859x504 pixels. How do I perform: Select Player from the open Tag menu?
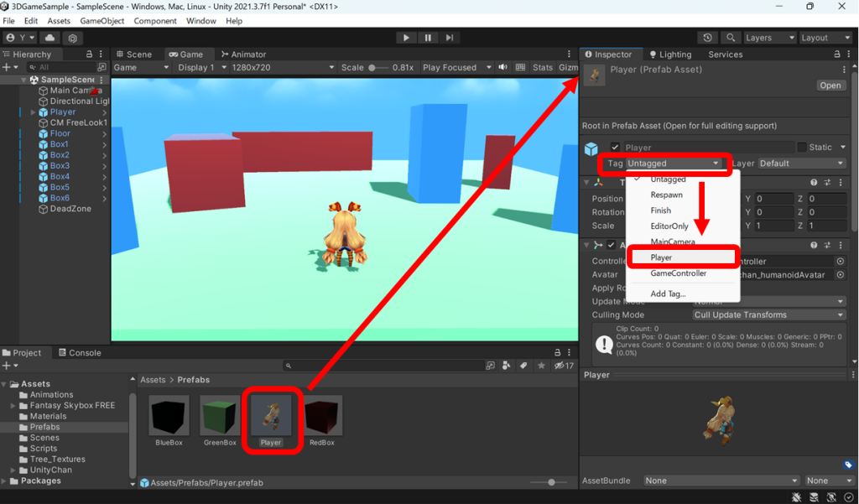click(663, 257)
